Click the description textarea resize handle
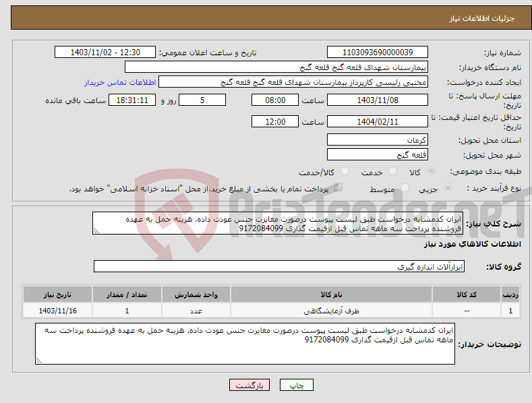Screen dimensions: 532x403 [x=96, y=231]
